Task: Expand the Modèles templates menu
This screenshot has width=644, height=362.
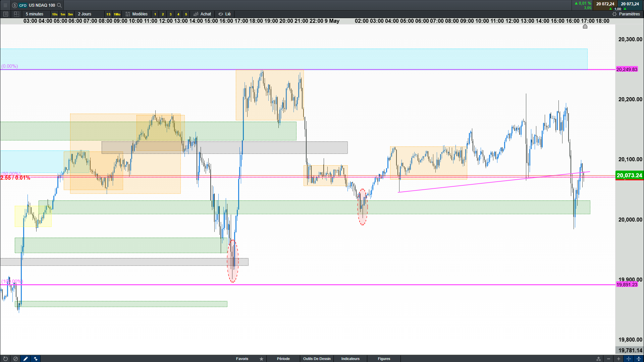Action: click(137, 14)
